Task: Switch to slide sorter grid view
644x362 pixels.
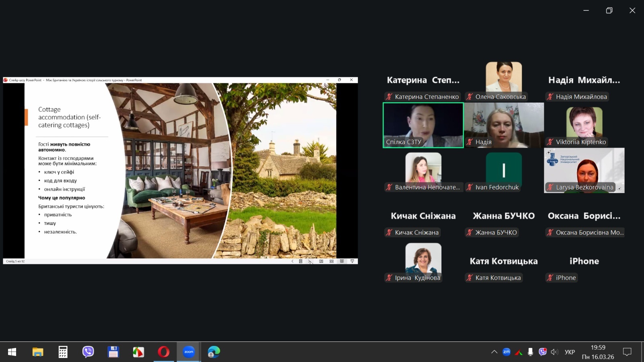Action: pos(332,261)
